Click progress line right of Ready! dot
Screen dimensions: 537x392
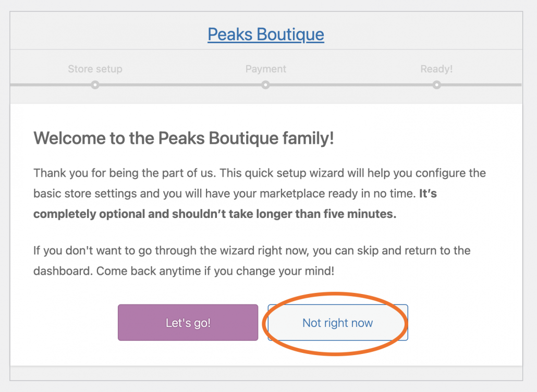(480, 84)
